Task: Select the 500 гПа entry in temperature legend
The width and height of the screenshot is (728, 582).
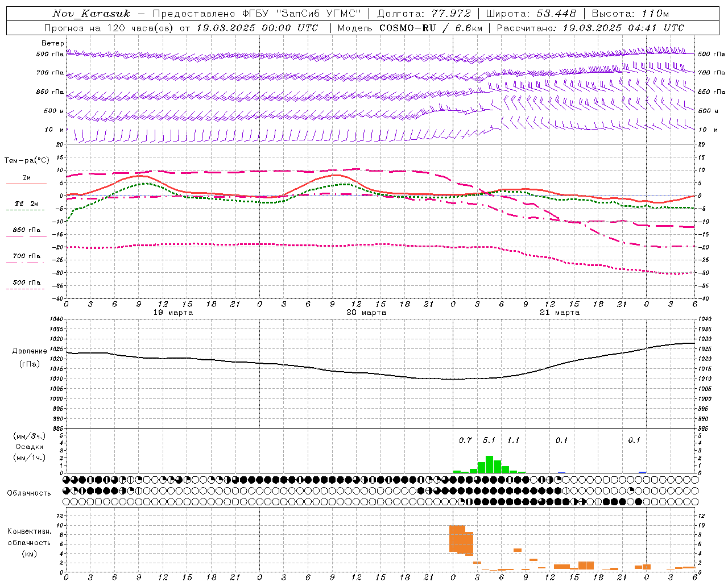Action: coord(26,282)
